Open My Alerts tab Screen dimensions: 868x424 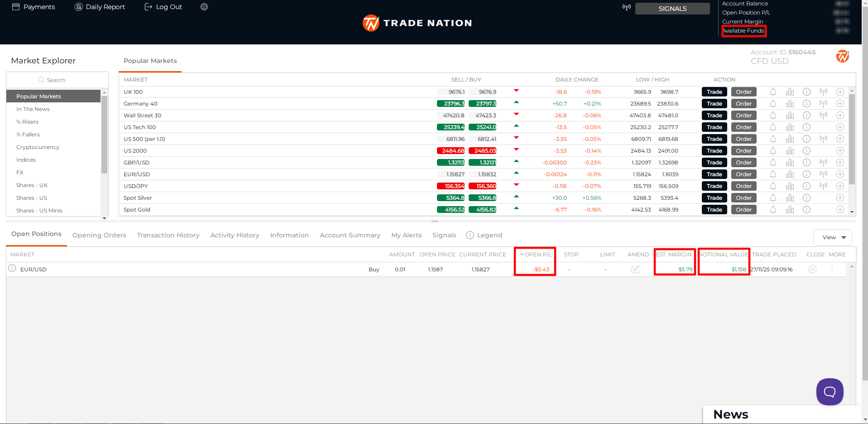tap(407, 235)
